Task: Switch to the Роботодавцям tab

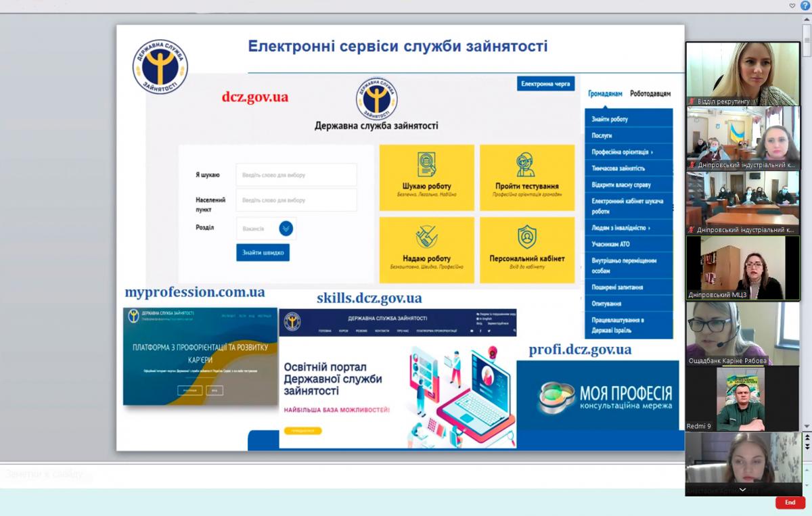Action: click(650, 94)
